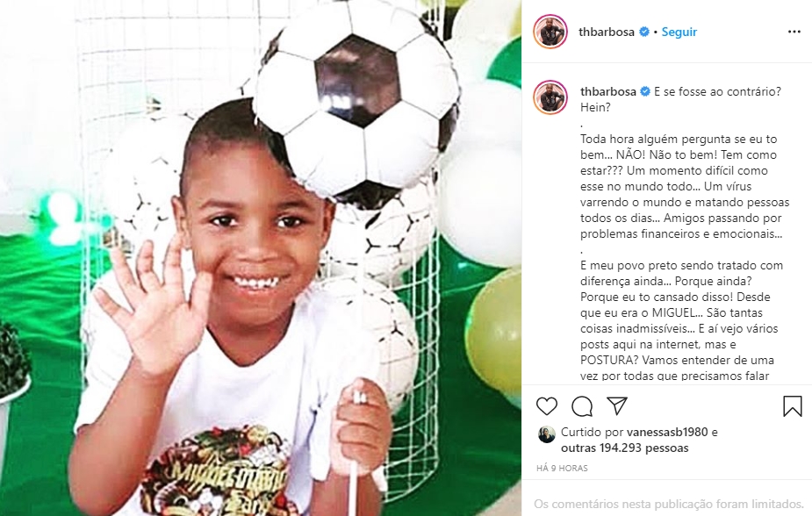Save post with bookmark icon
This screenshot has height=516, width=812.
click(793, 406)
